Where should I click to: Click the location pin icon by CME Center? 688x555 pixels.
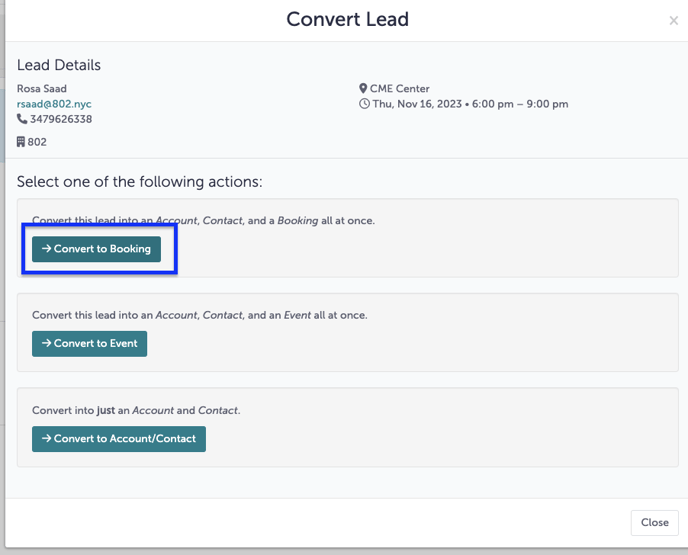pos(363,89)
